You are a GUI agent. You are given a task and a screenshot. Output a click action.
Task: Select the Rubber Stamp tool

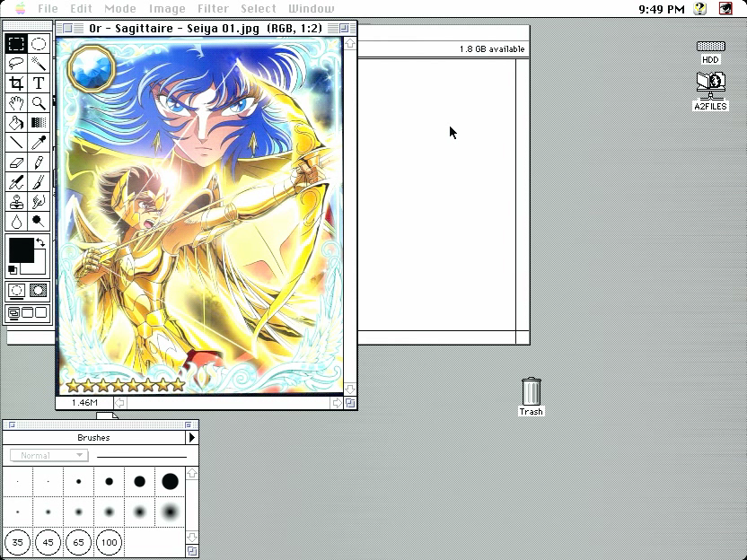pyautogui.click(x=16, y=202)
